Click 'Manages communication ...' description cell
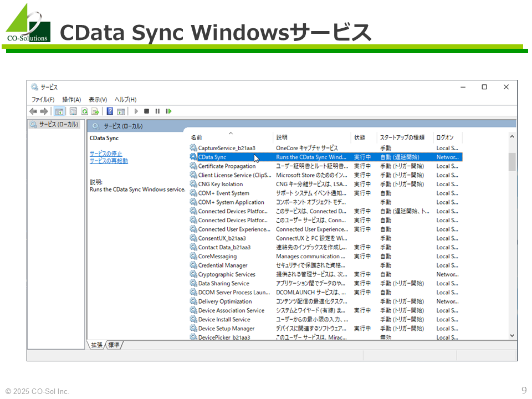Viewport: 532px width, 399px height. (310, 256)
